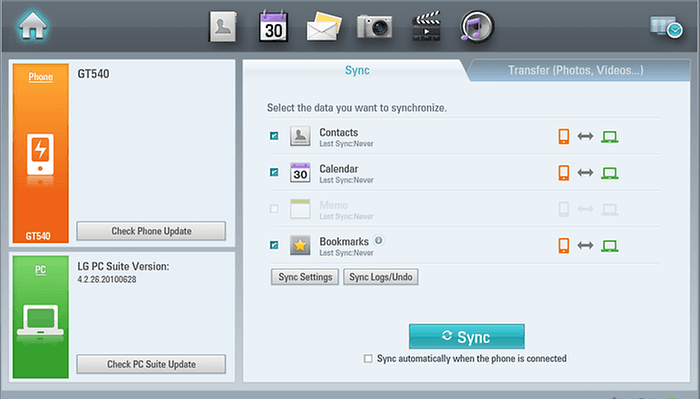The image size is (700, 399).
Task: Click the Bookmarks info icon
Action: pyautogui.click(x=379, y=240)
